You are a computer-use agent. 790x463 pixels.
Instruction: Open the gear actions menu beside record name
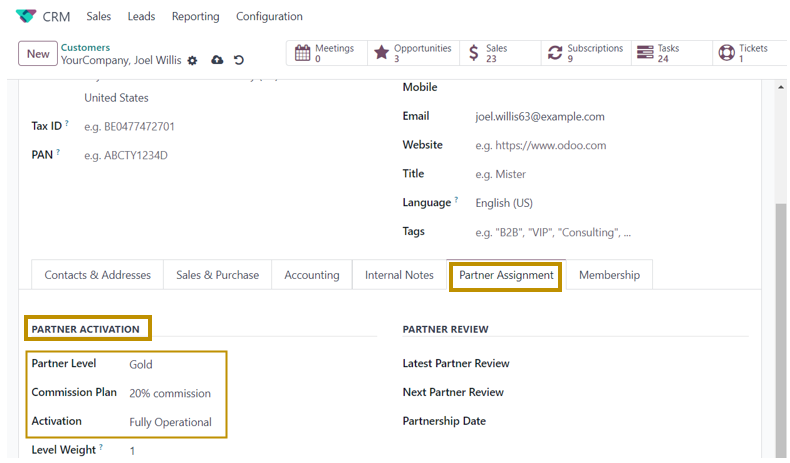point(193,61)
